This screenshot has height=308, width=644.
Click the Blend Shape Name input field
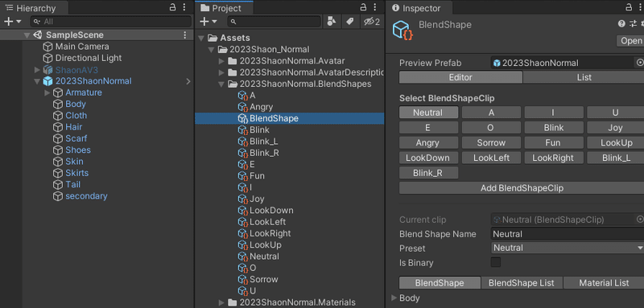click(568, 234)
